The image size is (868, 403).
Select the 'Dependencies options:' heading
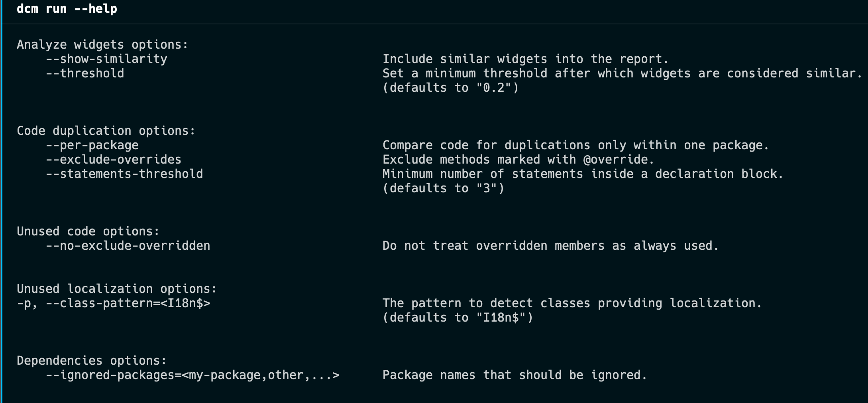coord(92,360)
